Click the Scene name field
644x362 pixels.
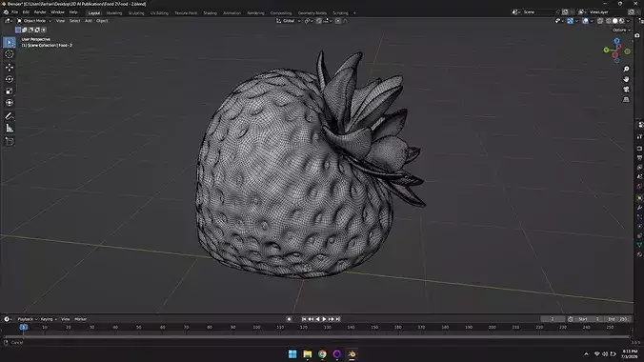tap(538, 12)
